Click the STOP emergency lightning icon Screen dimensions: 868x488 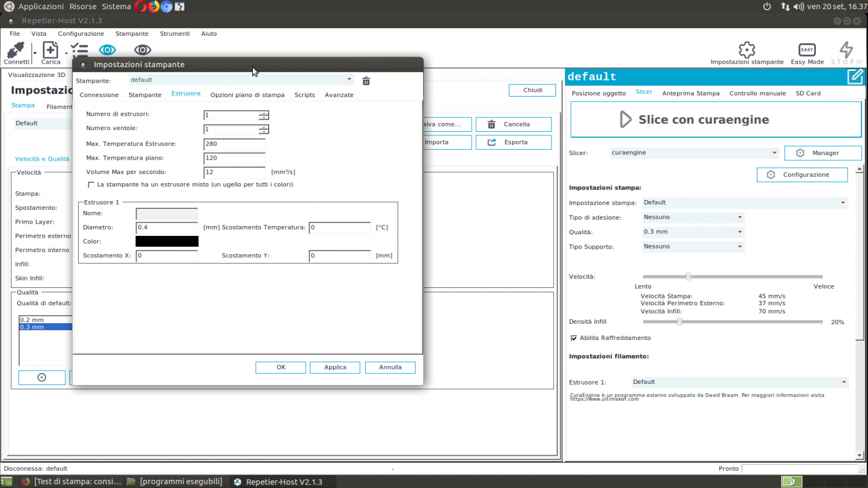tap(846, 50)
